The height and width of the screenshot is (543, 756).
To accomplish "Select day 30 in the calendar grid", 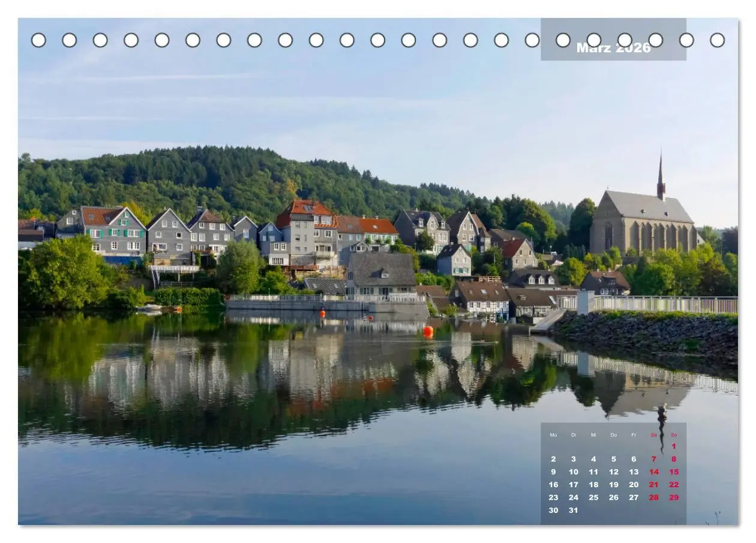I will (553, 511).
